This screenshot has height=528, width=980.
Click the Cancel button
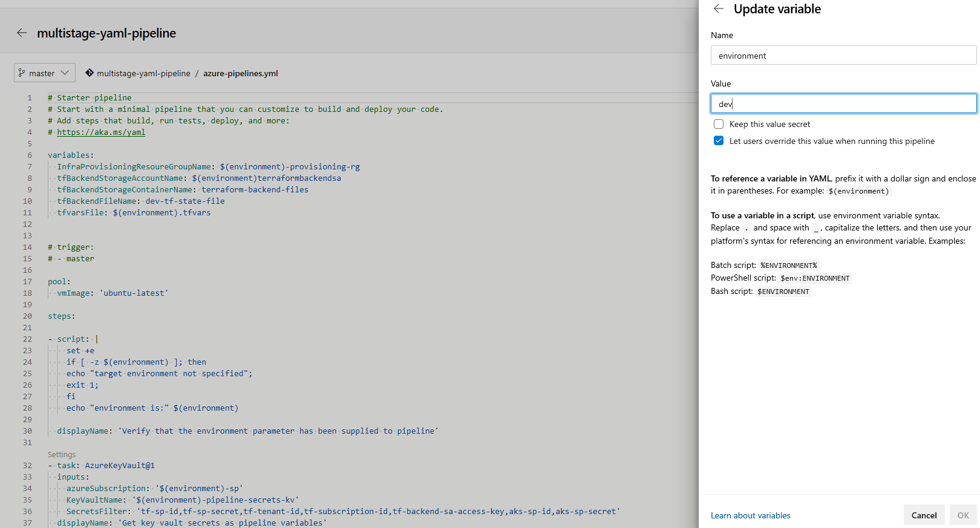click(924, 515)
